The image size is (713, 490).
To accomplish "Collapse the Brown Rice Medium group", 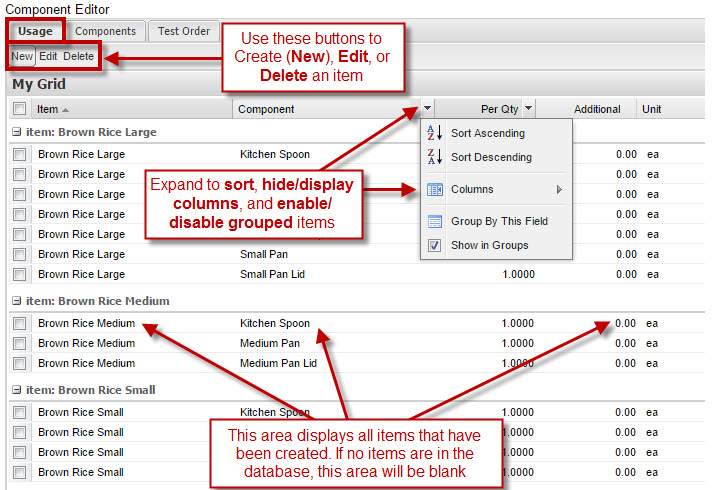I will pyautogui.click(x=16, y=301).
